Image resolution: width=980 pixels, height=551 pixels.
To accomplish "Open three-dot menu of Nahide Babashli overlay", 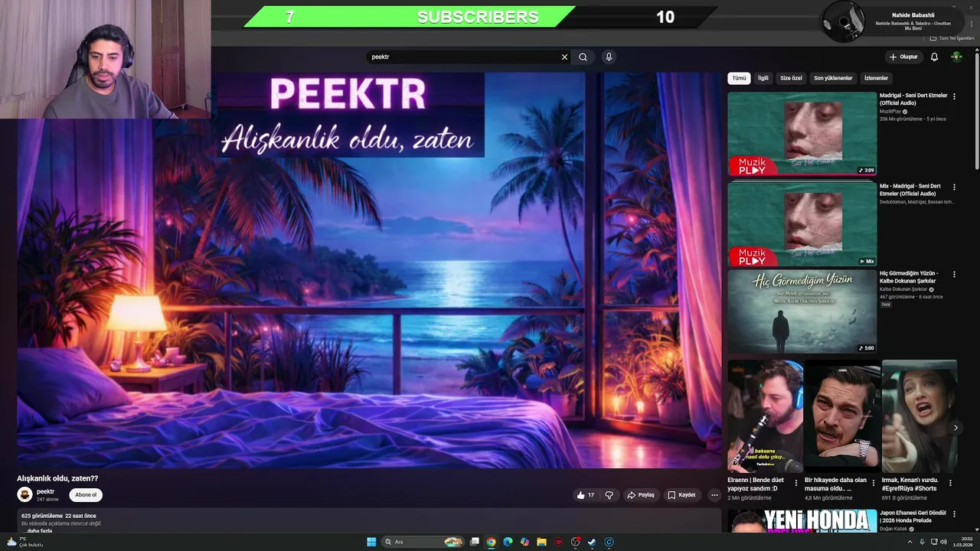I will point(972,24).
